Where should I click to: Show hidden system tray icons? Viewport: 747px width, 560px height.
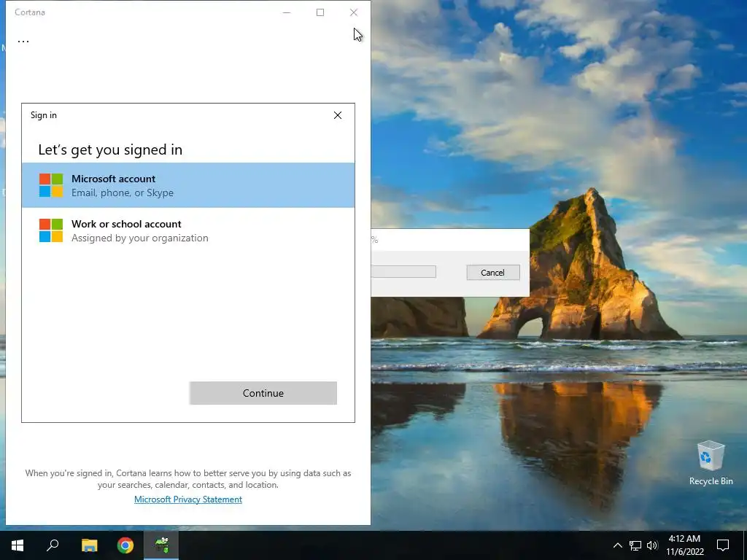pos(617,545)
